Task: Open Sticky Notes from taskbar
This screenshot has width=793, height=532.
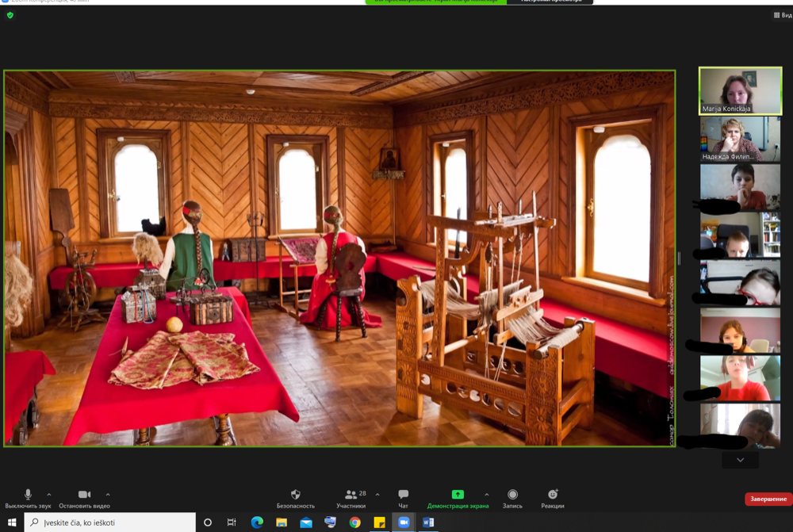Action: [x=379, y=522]
